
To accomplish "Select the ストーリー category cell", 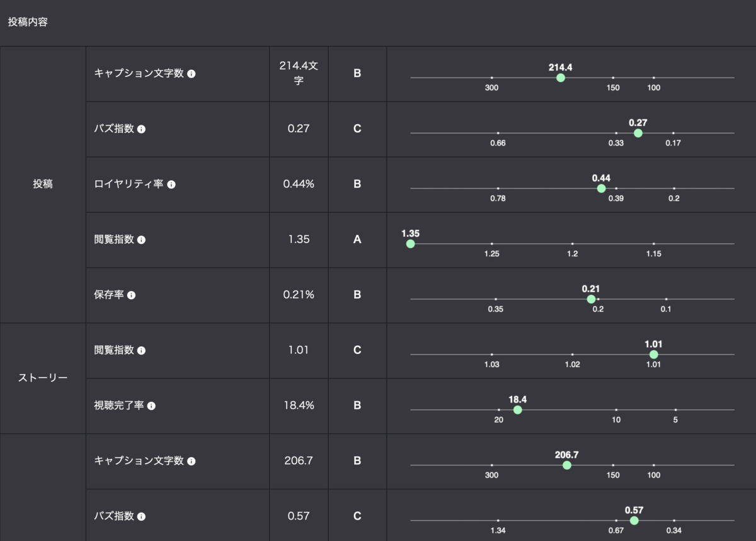I will (42, 379).
